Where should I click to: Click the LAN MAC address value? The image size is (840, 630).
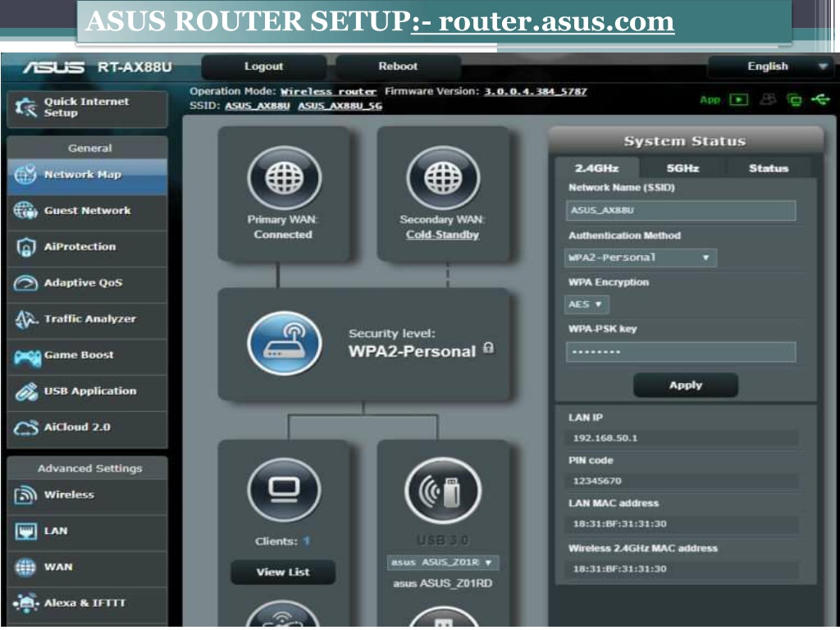point(620,524)
